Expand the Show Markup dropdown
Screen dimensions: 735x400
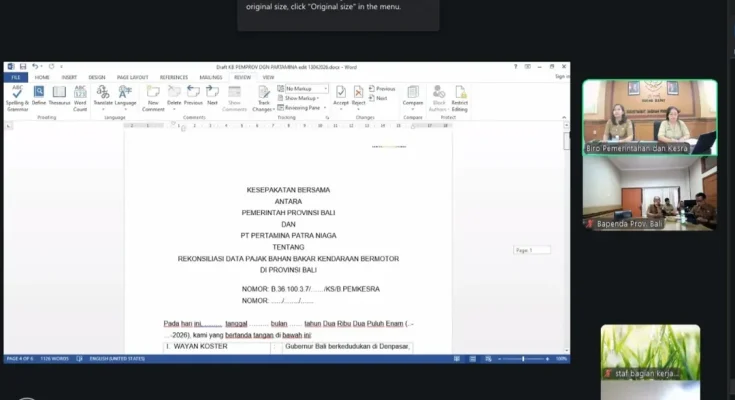(304, 98)
